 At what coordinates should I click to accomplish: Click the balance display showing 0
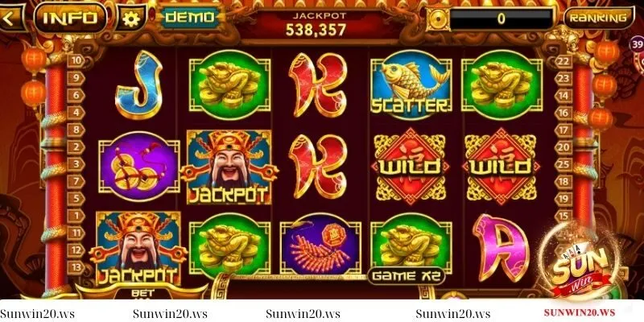pos(501,19)
